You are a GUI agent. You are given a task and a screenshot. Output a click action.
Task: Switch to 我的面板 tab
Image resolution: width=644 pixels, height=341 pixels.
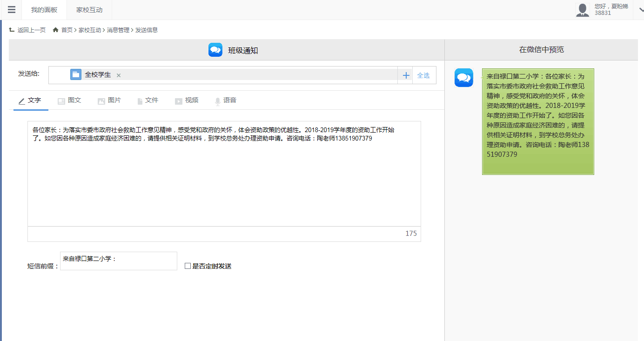[44, 10]
